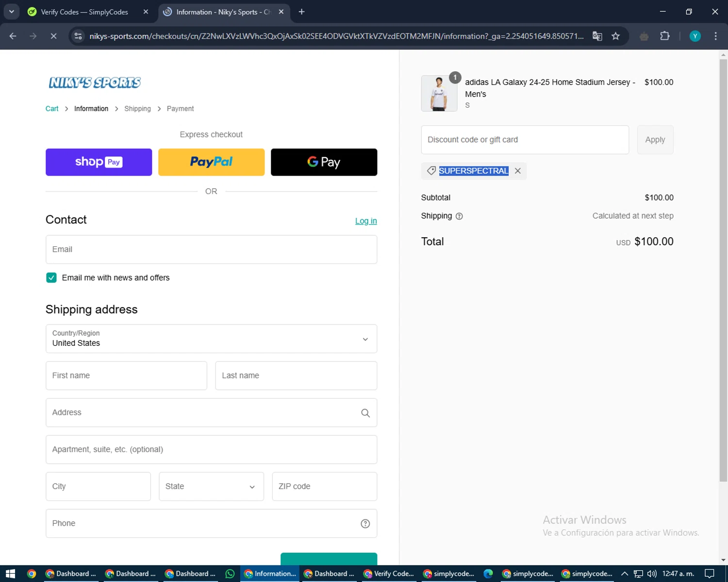Click the Niky's Sports logo
728x582 pixels.
tap(95, 82)
